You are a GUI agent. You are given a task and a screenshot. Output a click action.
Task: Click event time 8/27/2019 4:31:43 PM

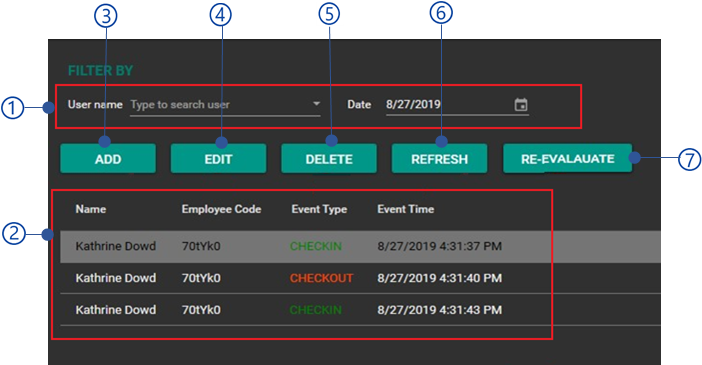440,310
